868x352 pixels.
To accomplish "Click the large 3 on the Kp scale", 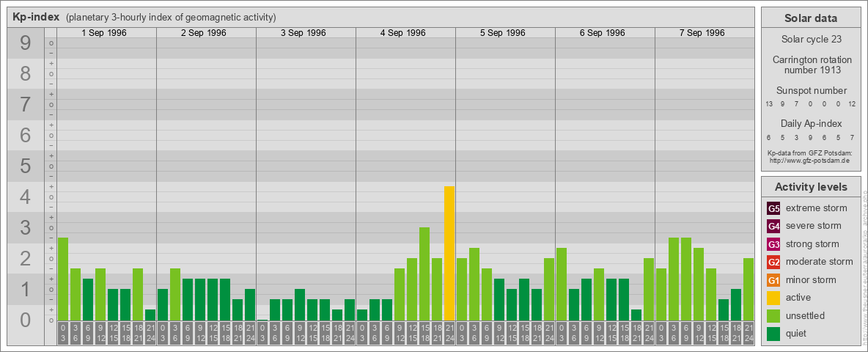I will point(25,227).
